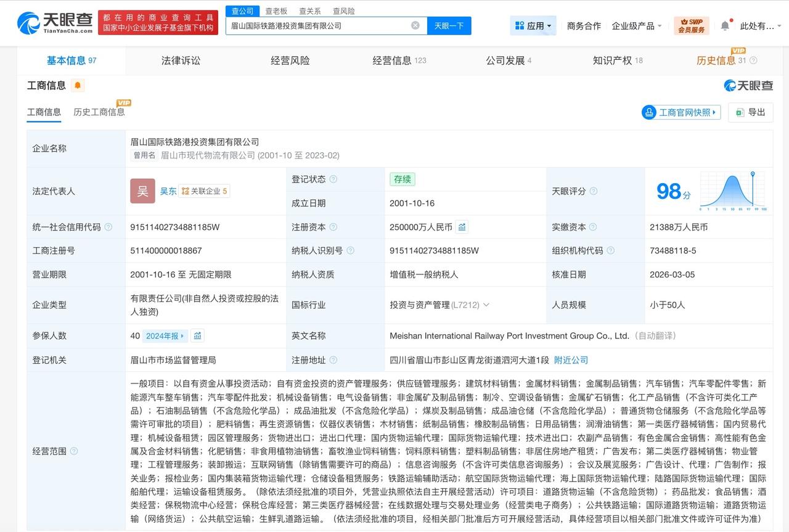Click the 工商官网快照 snapshot button
Screen dimensions: 789x532
pos(681,112)
